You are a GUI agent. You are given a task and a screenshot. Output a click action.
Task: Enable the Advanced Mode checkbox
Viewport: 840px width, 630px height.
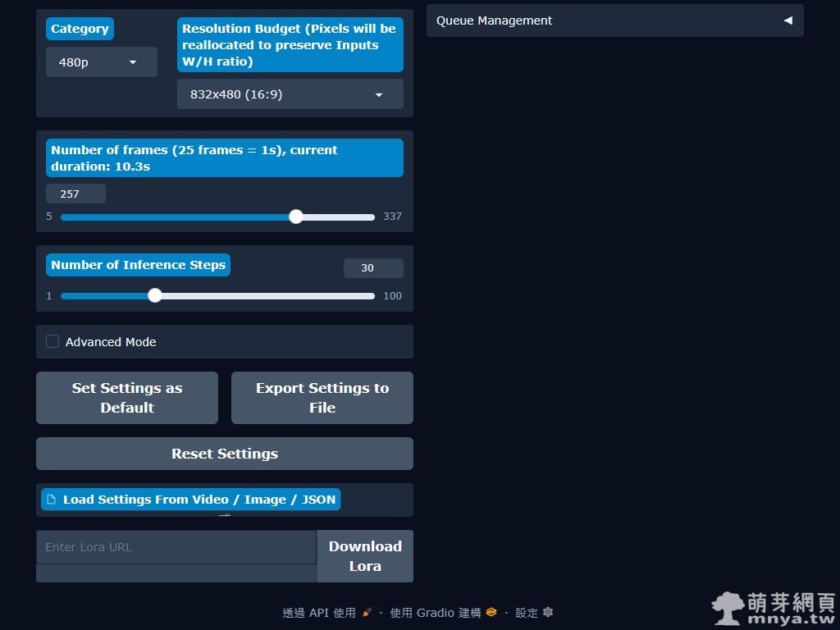[x=52, y=341]
